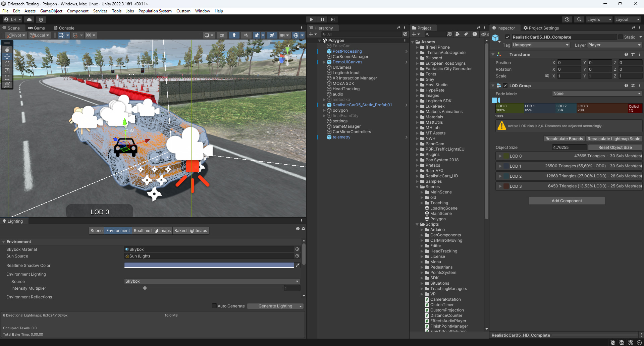Image resolution: width=644 pixels, height=346 pixels.
Task: Select the Rect transform tool
Action: coord(7,78)
